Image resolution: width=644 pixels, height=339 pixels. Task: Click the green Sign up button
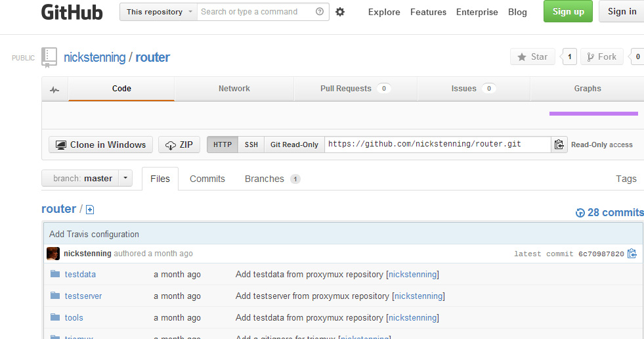pos(568,12)
